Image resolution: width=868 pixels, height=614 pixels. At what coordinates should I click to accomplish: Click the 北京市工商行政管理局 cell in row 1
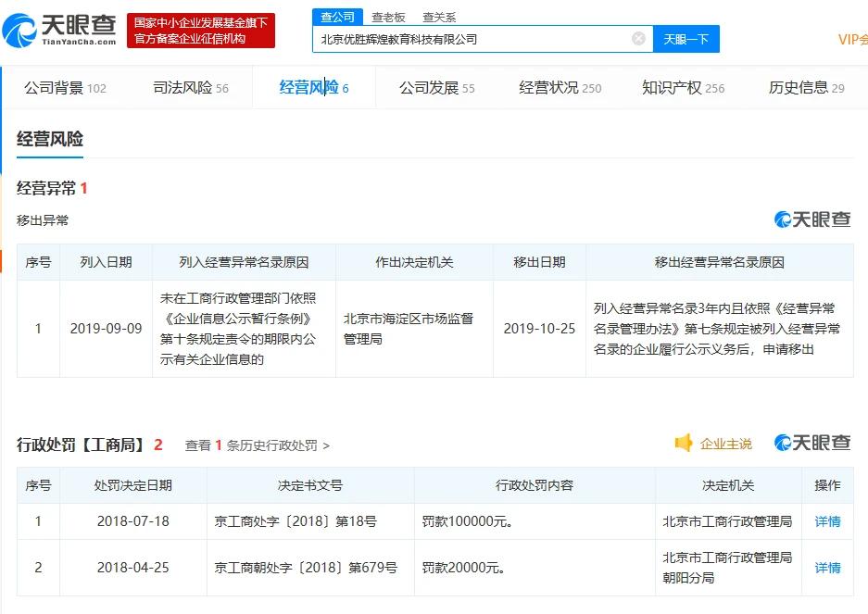(x=727, y=521)
